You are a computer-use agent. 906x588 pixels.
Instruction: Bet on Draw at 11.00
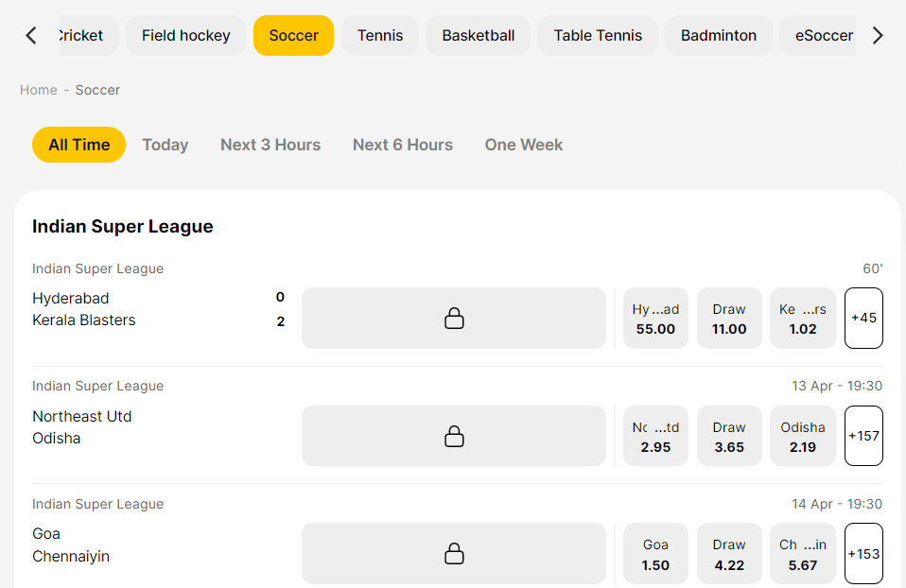(729, 318)
